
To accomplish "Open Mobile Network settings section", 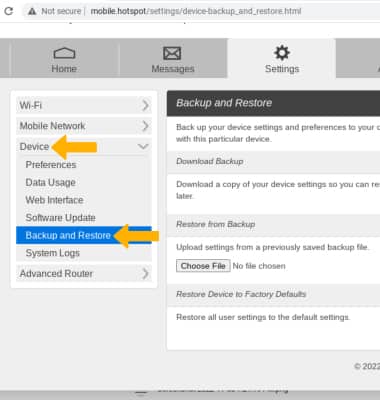I will (x=84, y=126).
